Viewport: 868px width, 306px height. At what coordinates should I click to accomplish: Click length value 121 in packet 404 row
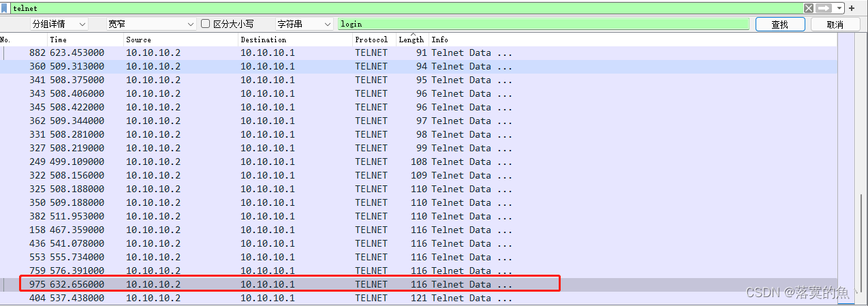coord(419,298)
